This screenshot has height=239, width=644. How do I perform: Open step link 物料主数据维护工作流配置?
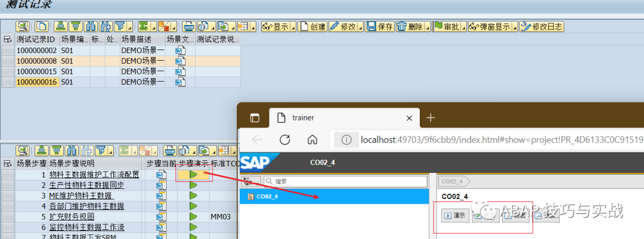94,175
